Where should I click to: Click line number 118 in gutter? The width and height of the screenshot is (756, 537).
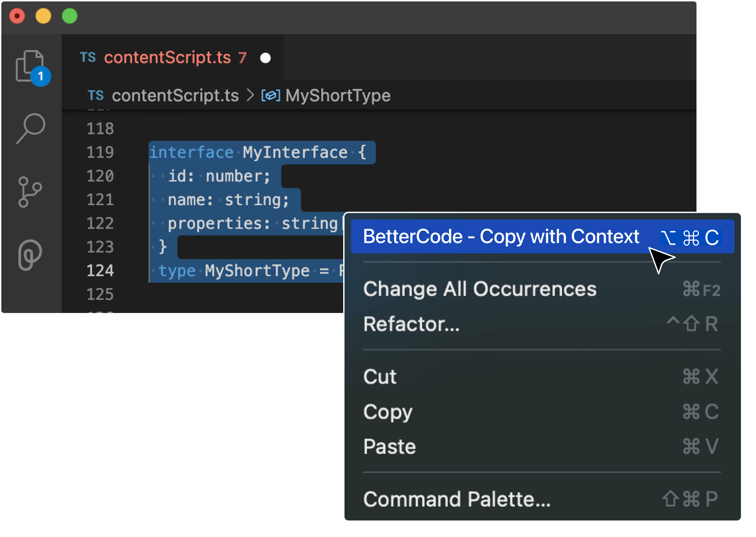pyautogui.click(x=100, y=128)
